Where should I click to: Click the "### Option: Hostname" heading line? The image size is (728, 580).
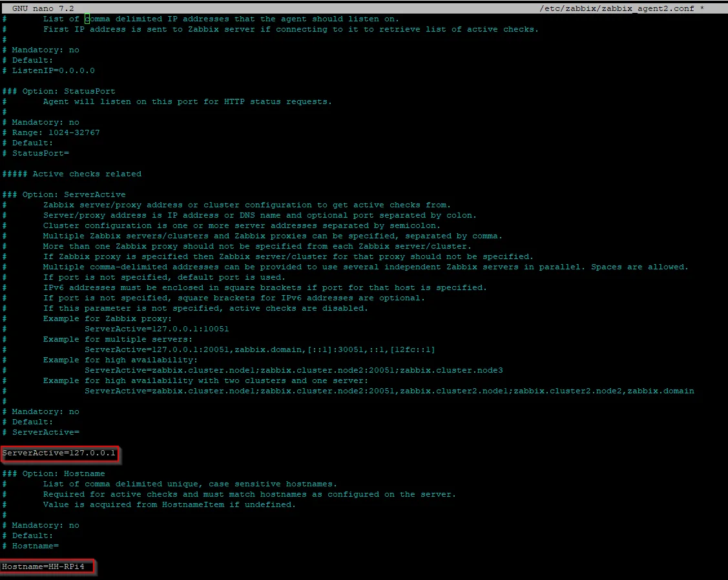tap(54, 473)
